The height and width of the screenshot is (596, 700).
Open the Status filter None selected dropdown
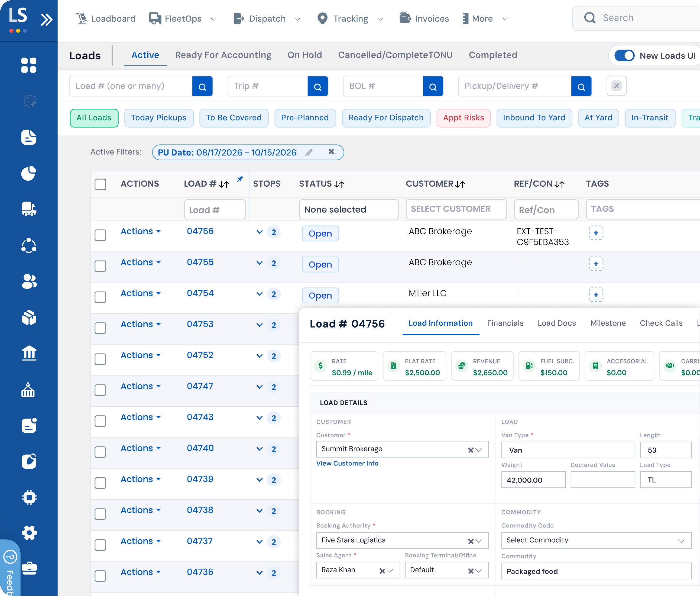pos(349,209)
